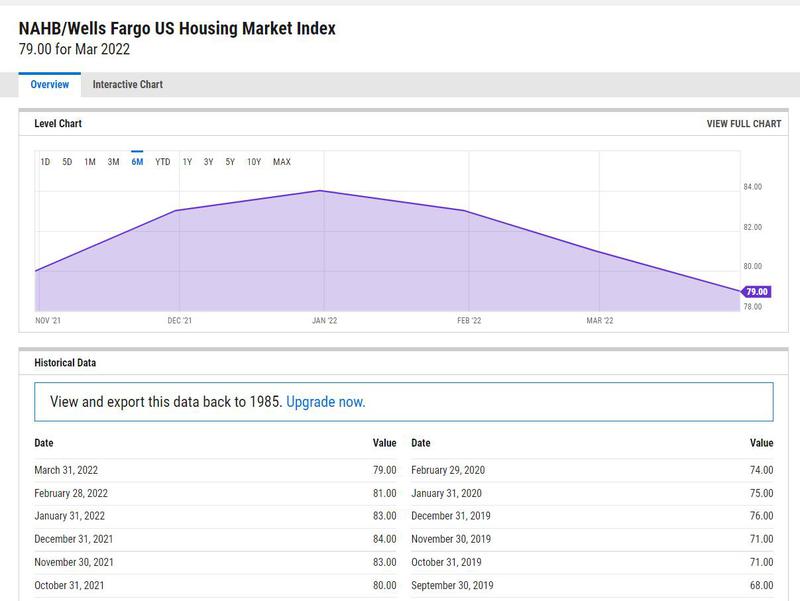Click the Upgrade now link
Image resolution: width=800 pixels, height=601 pixels.
tap(325, 402)
